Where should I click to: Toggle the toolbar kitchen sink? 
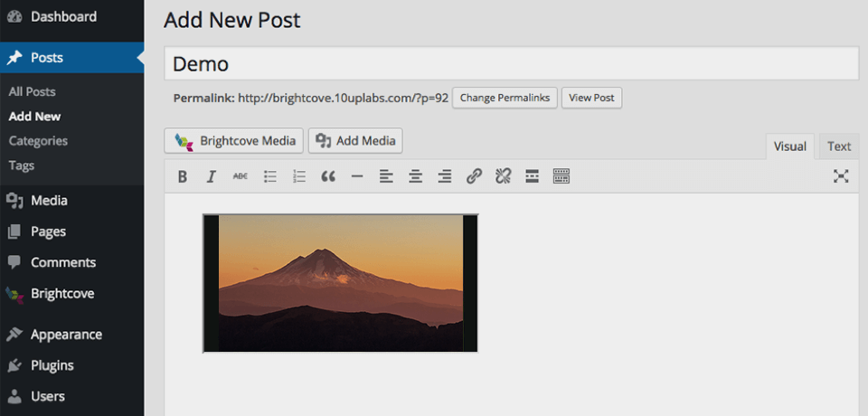(x=561, y=176)
